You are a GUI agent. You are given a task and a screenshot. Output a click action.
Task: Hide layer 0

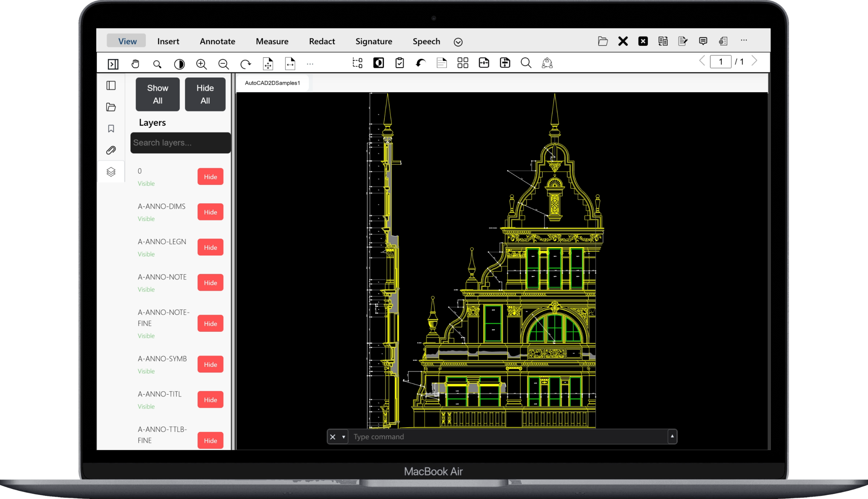click(210, 176)
